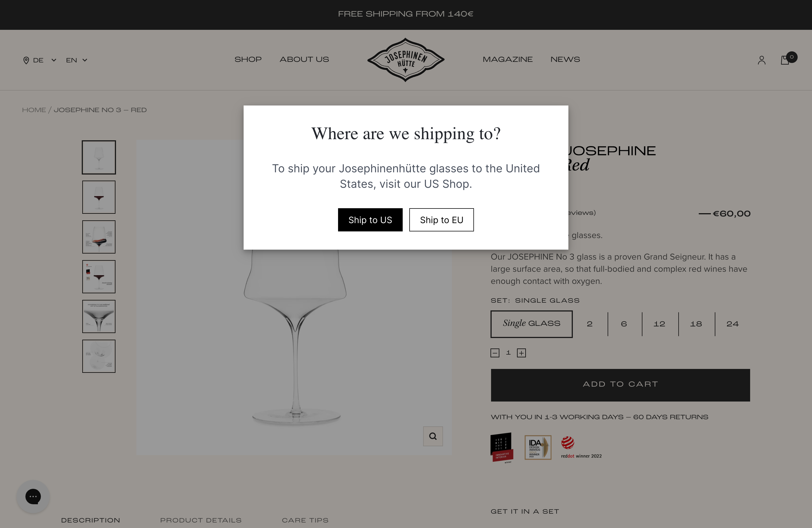Click the Ship to EU button

[x=441, y=220]
